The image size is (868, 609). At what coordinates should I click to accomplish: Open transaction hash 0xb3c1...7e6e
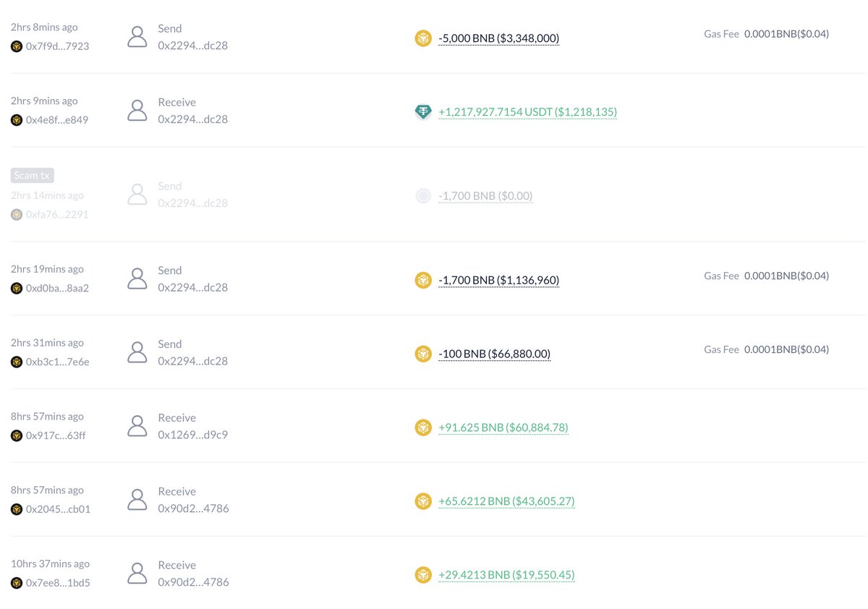pyautogui.click(x=58, y=362)
